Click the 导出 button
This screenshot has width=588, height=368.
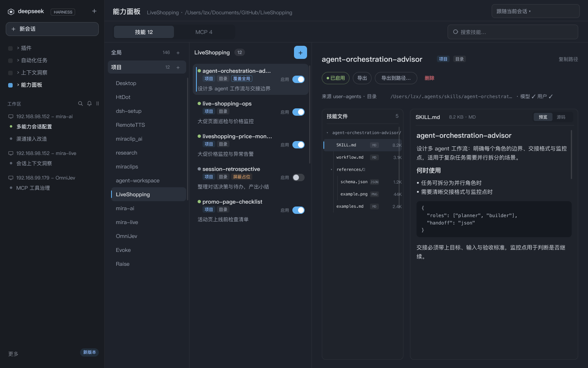(x=362, y=78)
